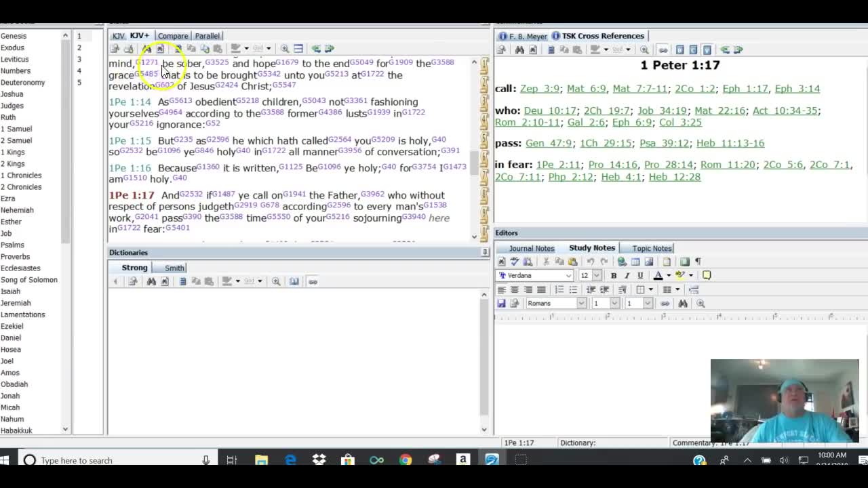Select Psalms in the book list

(12, 245)
